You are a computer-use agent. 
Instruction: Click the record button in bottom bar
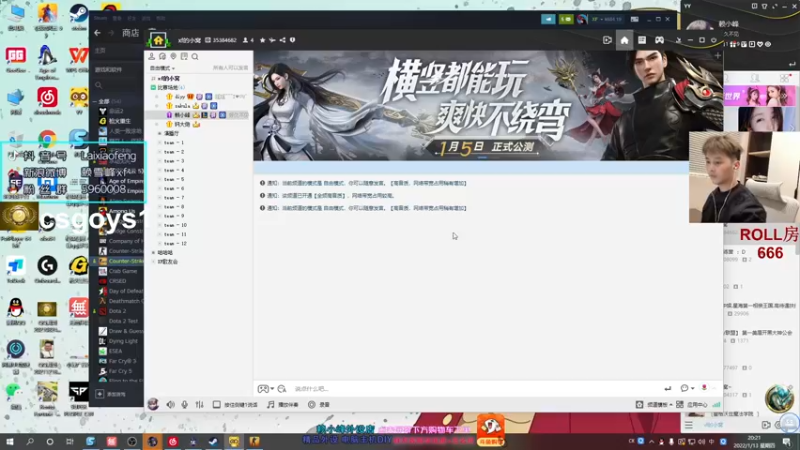(319, 405)
